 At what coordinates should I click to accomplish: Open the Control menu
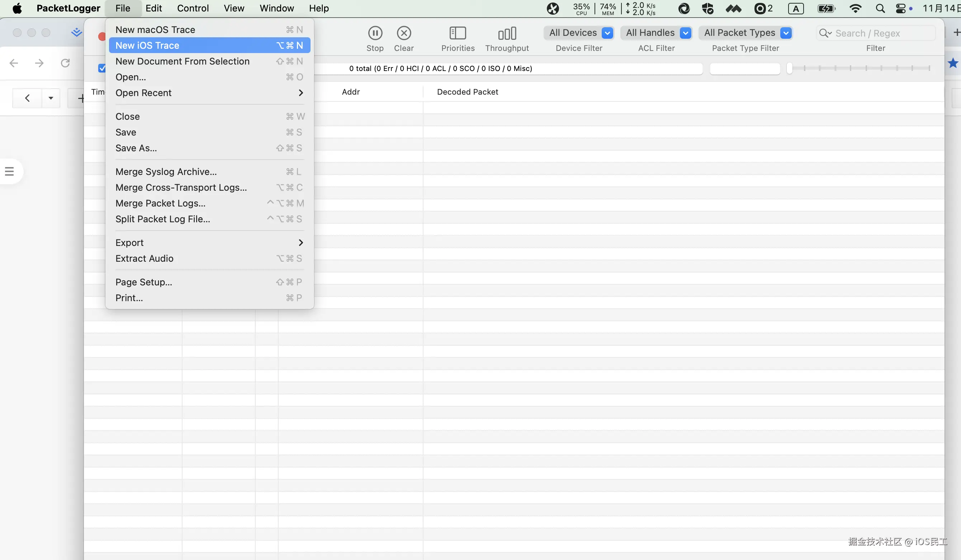click(x=193, y=8)
